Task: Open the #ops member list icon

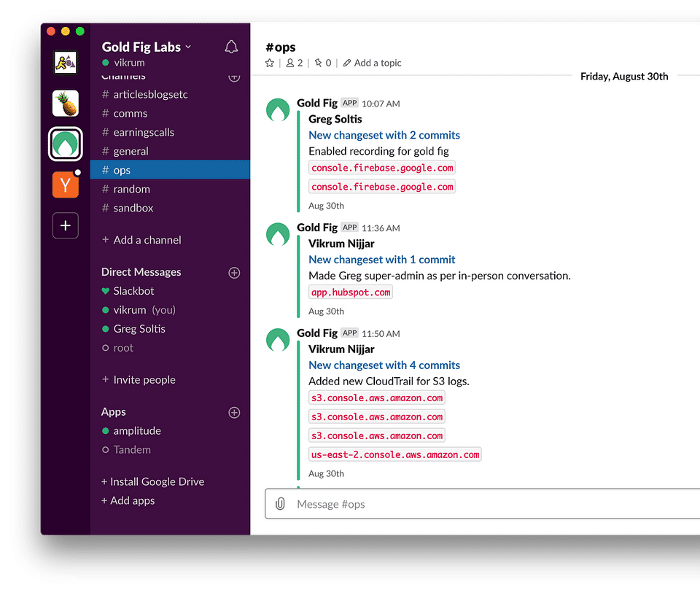Action: click(x=295, y=63)
